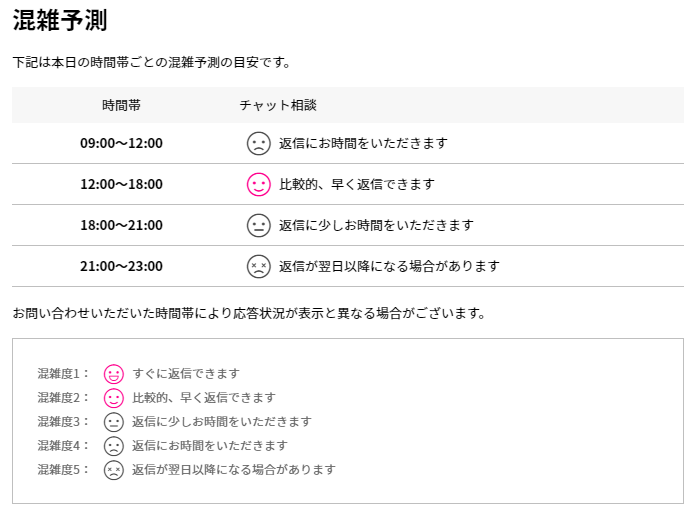Click the dizzy face icon for 21:00～23:00
Image resolution: width=696 pixels, height=516 pixels.
pos(259,267)
